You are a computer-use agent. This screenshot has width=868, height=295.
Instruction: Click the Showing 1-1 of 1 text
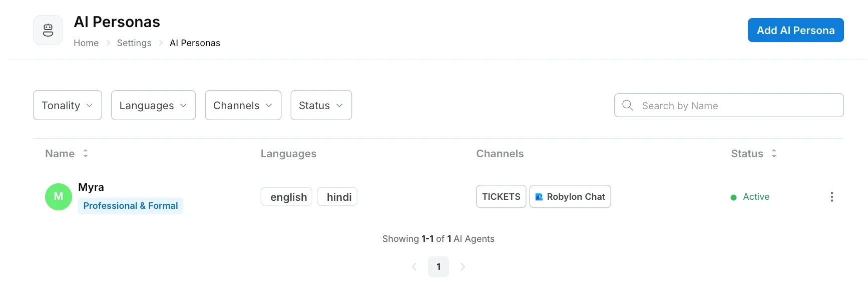coord(439,239)
